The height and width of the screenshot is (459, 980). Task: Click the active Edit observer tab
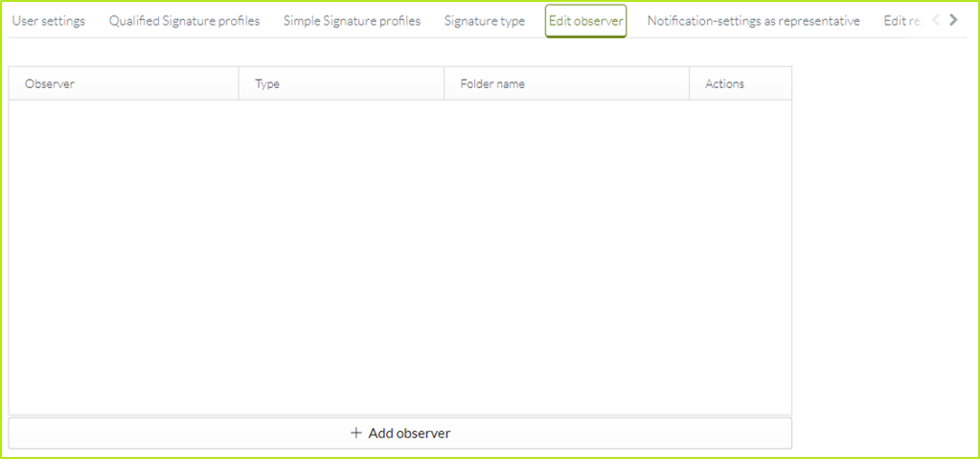[x=585, y=21]
